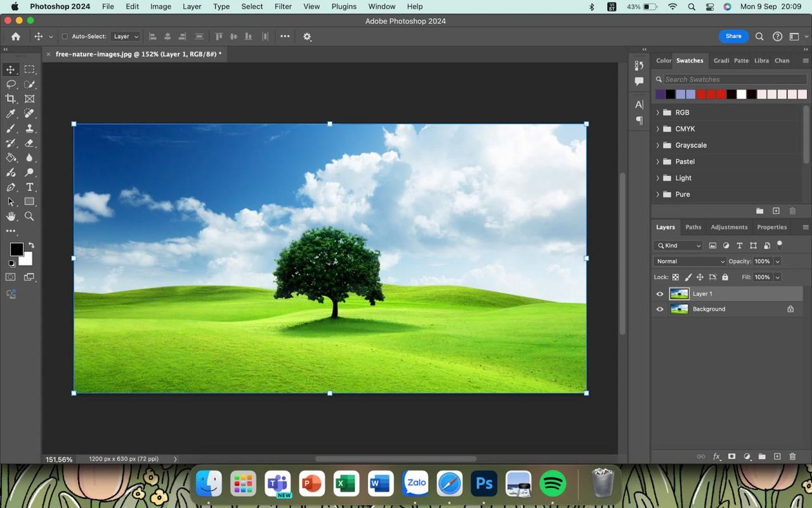Select the Crop tool
Screen dimensions: 812x508
click(x=11, y=98)
